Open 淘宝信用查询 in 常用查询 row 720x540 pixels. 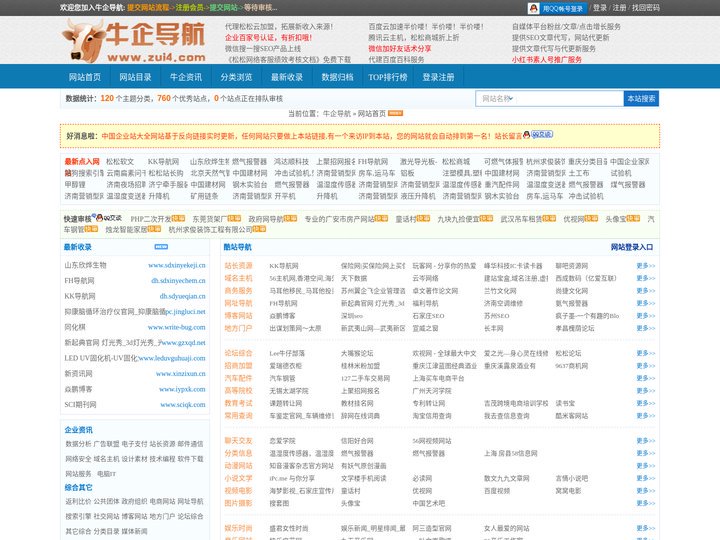432,416
